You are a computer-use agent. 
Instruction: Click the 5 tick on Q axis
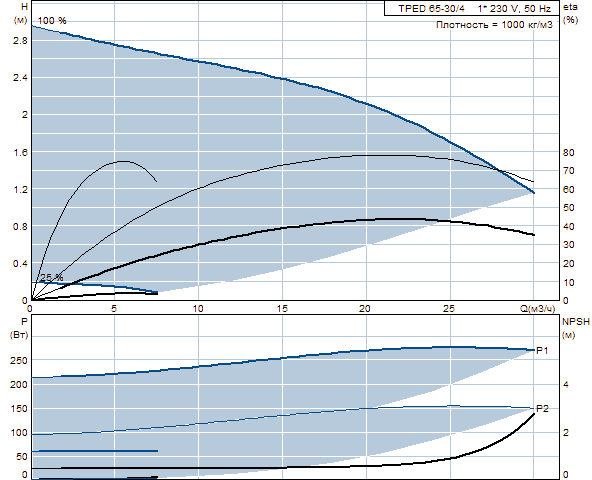pos(114,309)
